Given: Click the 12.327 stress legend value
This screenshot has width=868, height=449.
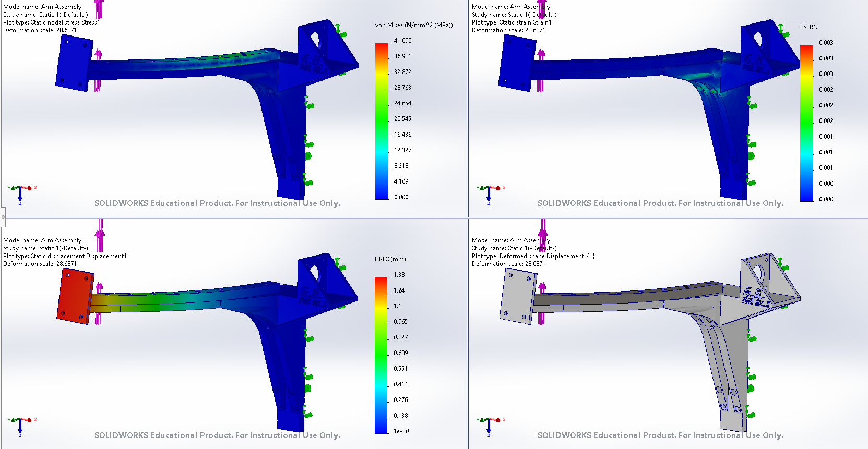Looking at the screenshot, I should [402, 150].
